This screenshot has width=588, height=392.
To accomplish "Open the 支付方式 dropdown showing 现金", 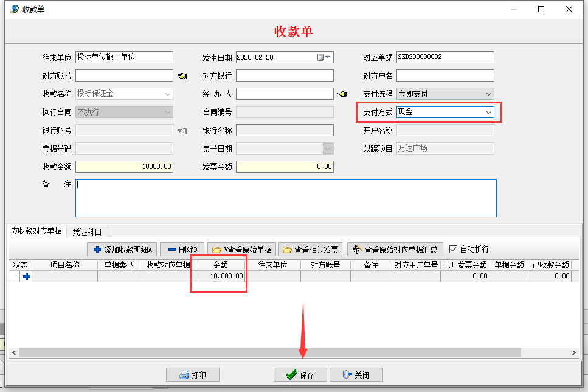I will tap(488, 112).
